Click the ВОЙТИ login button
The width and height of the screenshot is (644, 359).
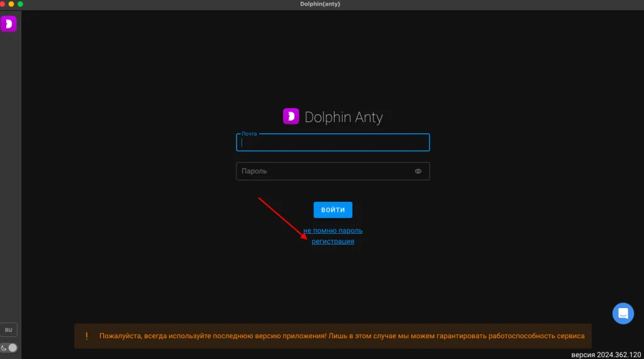[333, 210]
